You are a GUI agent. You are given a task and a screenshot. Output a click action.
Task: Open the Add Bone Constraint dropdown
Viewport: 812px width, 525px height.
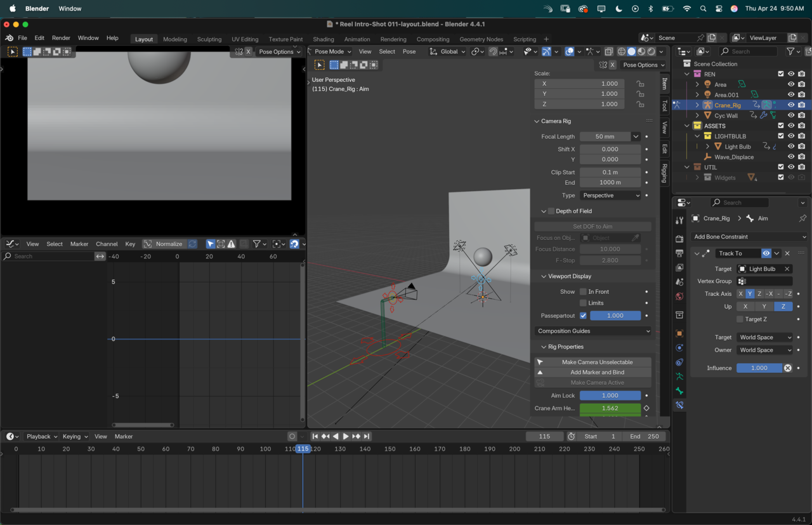749,237
